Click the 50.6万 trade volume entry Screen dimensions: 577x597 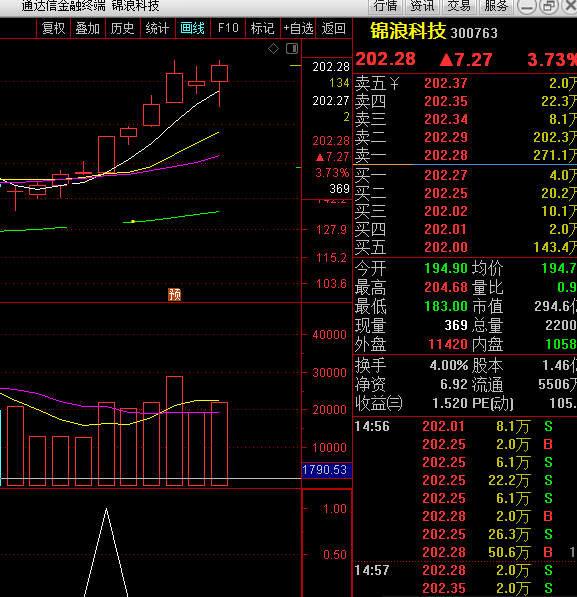tap(509, 552)
